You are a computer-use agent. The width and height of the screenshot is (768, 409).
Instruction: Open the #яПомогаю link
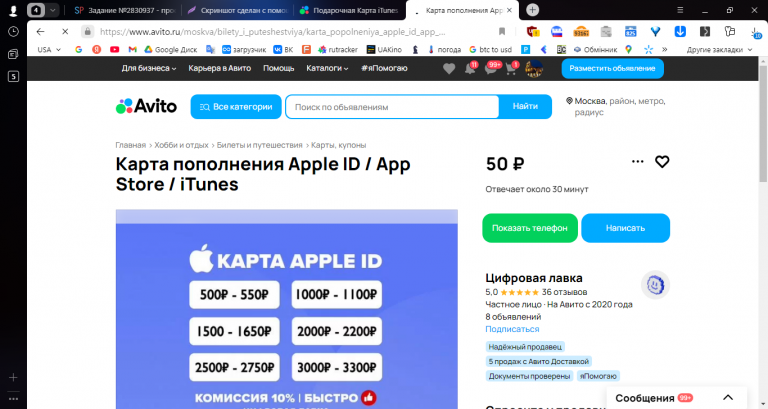384,68
